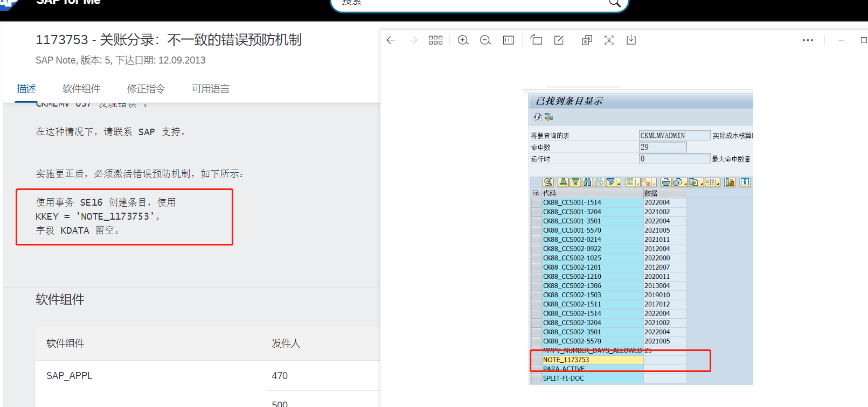
Task: Click data value 2021011 for CK88_CCS002-0214
Action: click(665, 240)
